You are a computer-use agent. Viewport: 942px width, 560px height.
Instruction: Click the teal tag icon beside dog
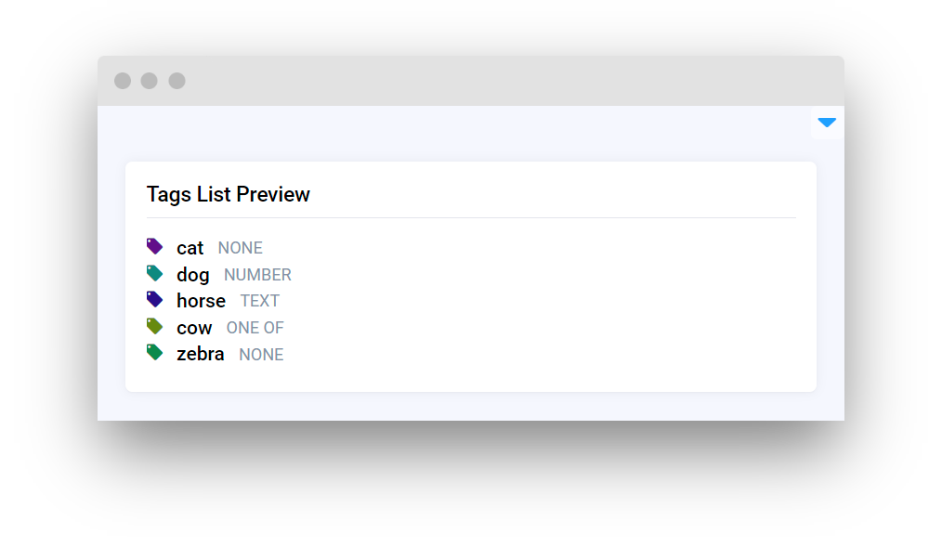coord(154,274)
